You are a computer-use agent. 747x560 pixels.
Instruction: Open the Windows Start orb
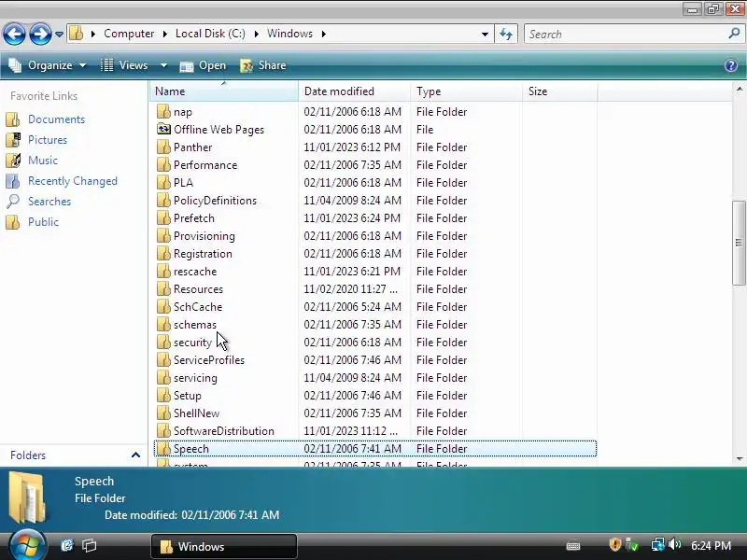(27, 545)
